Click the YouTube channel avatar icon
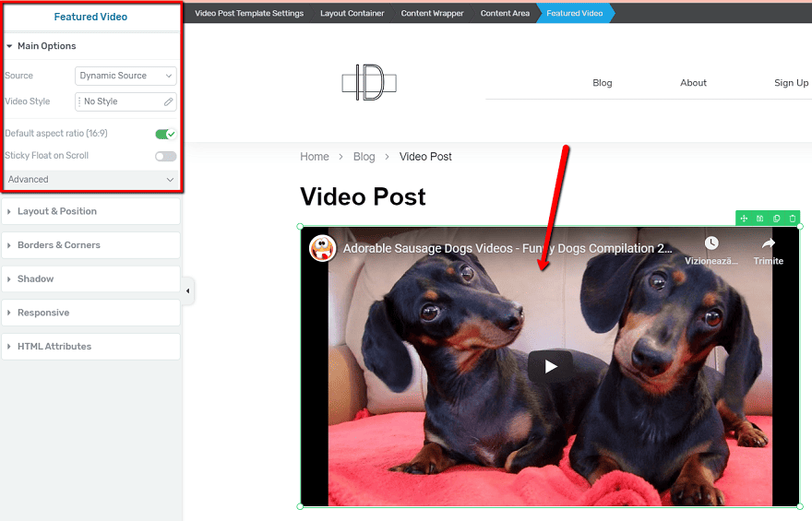 pyautogui.click(x=322, y=248)
